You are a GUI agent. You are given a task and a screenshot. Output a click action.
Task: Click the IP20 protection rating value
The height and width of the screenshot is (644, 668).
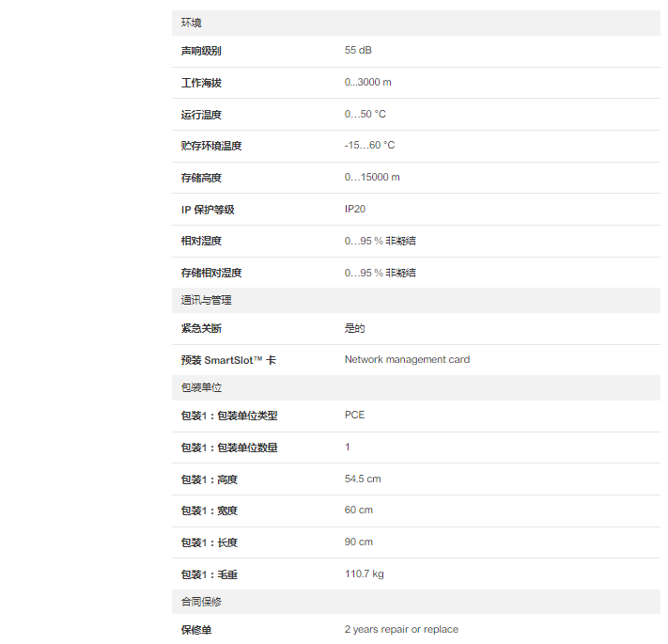[355, 209]
